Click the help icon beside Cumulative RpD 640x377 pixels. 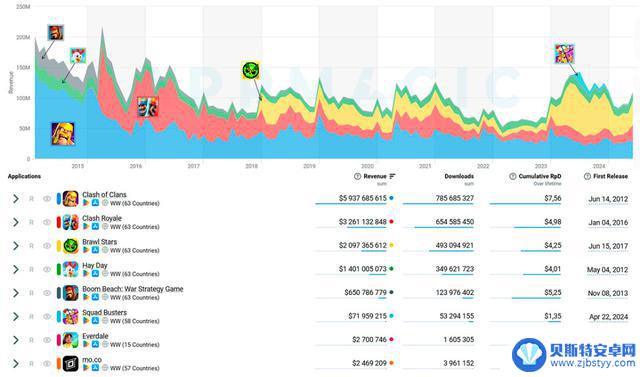(x=513, y=176)
